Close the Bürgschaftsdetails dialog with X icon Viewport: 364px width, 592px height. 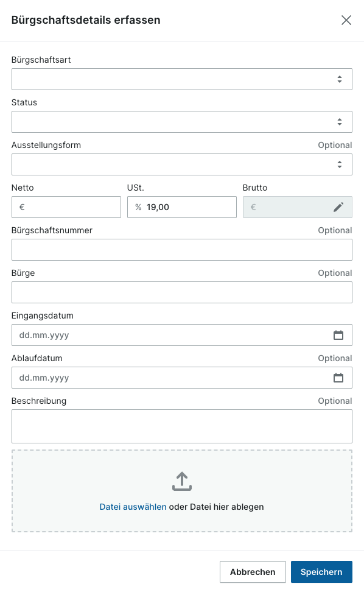[346, 20]
